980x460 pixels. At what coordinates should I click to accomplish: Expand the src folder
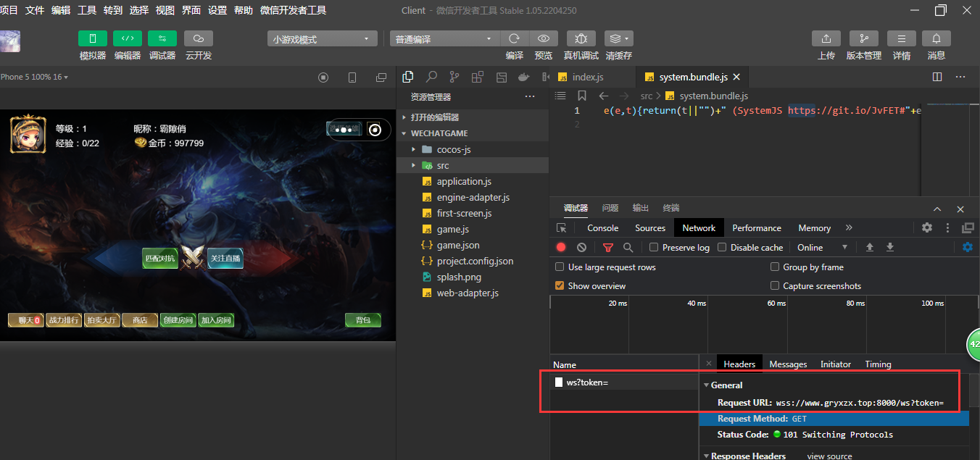[413, 165]
